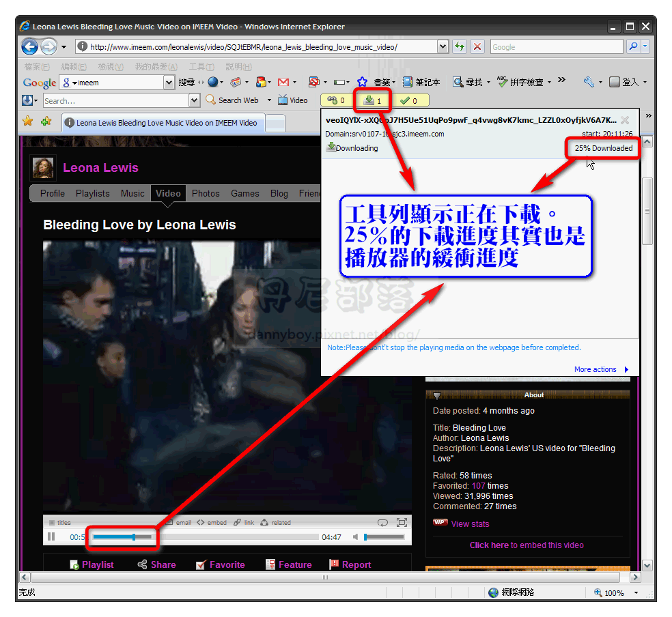Click the View stats link
Screen dimensions: 672x617
(x=470, y=523)
